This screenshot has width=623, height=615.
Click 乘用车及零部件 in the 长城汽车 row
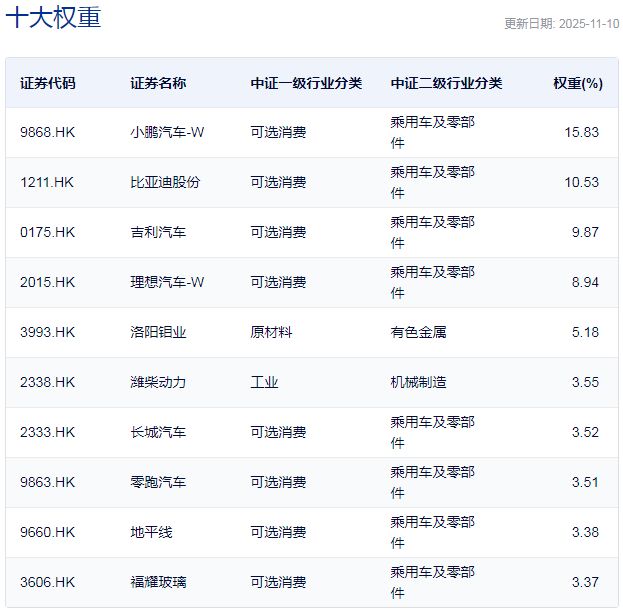coord(432,433)
